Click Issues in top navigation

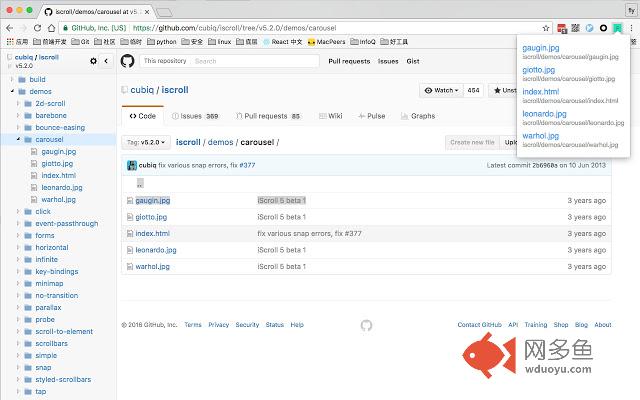(x=388, y=61)
